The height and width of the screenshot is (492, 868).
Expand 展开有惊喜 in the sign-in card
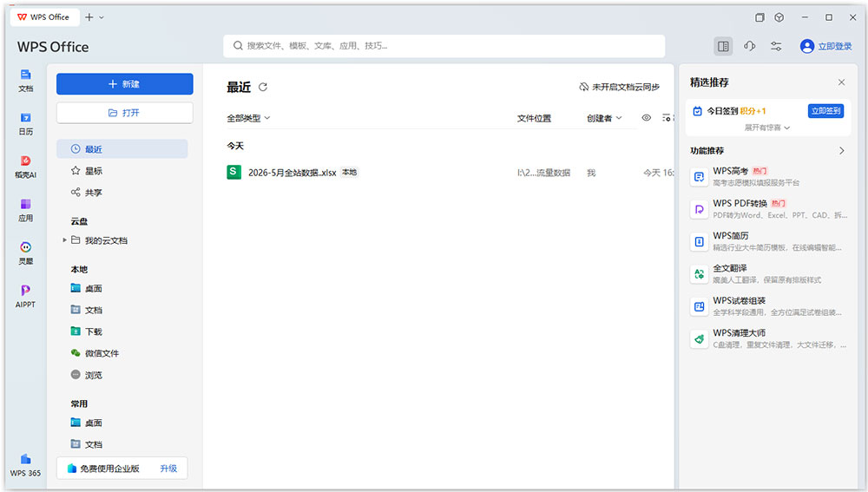point(766,128)
